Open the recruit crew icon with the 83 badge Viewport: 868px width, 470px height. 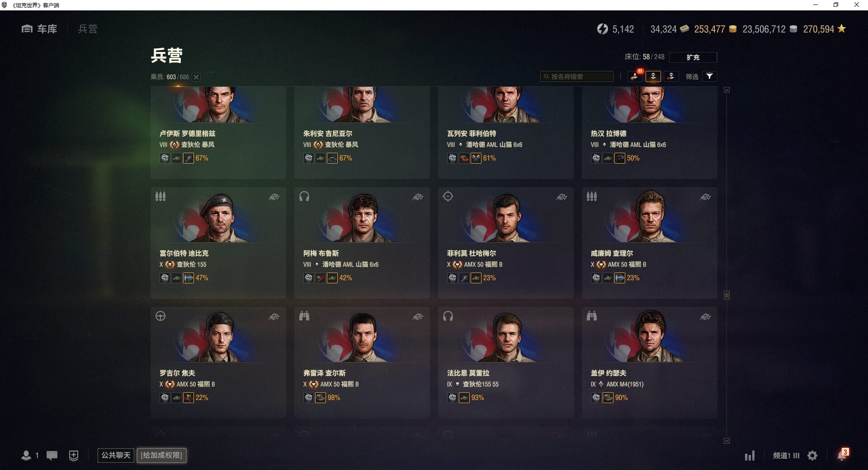(x=635, y=76)
